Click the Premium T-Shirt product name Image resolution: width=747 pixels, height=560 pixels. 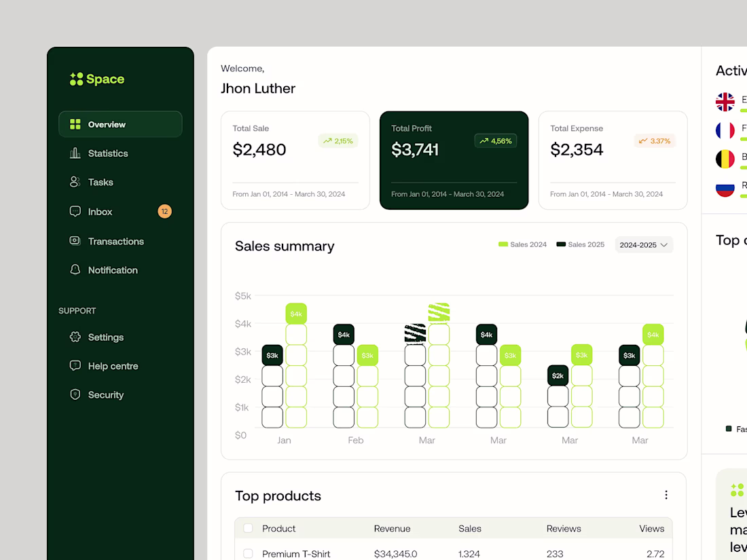[x=296, y=554]
